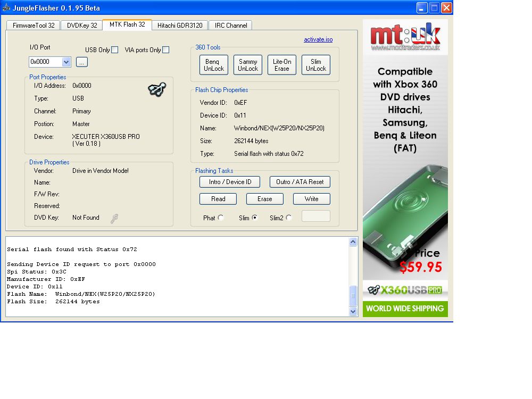Select the Slim2 radio button
Viewport: 532px width, 399px height.
tap(289, 218)
